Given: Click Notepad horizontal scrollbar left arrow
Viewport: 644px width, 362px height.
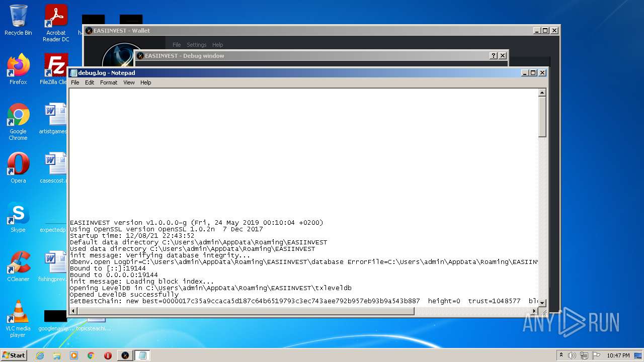Looking at the screenshot, I should coord(73,311).
